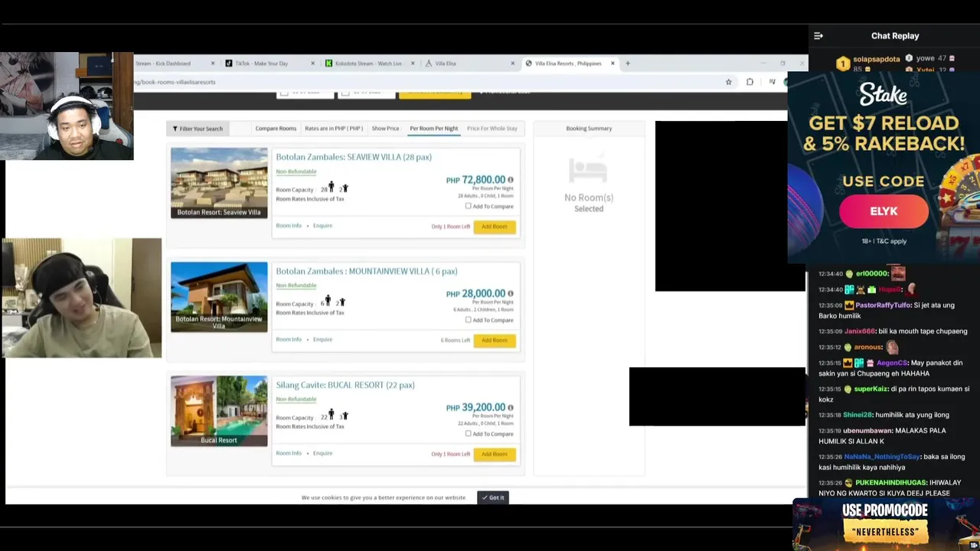Click adult capacity icon for Mountainview Villa
The height and width of the screenshot is (551, 980).
pos(328,301)
